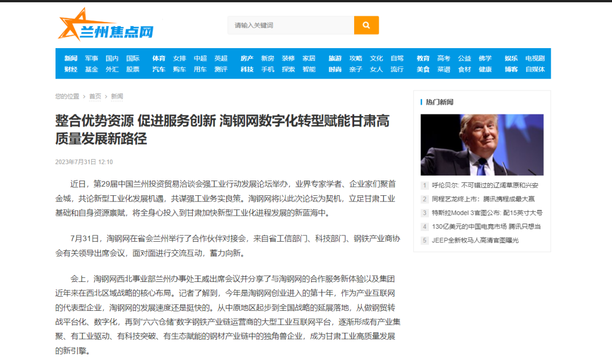Open the 电视剧 nav link
This screenshot has width=612, height=364.
(535, 58)
